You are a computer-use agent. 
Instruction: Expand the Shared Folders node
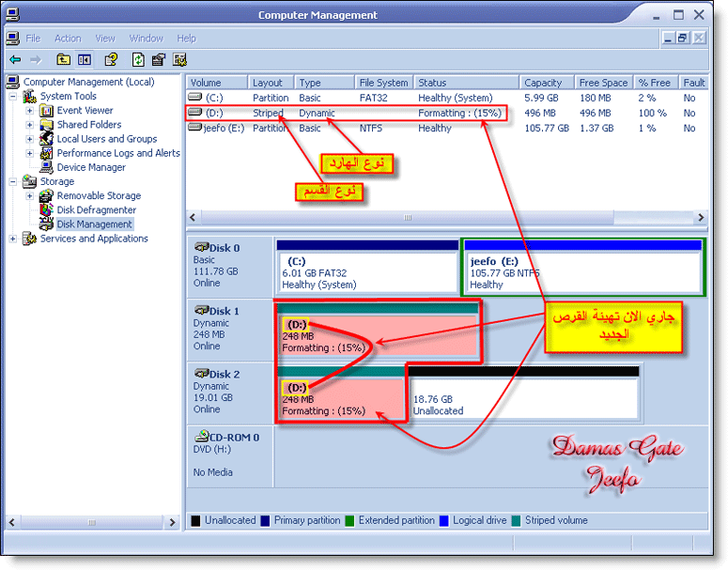(x=30, y=125)
